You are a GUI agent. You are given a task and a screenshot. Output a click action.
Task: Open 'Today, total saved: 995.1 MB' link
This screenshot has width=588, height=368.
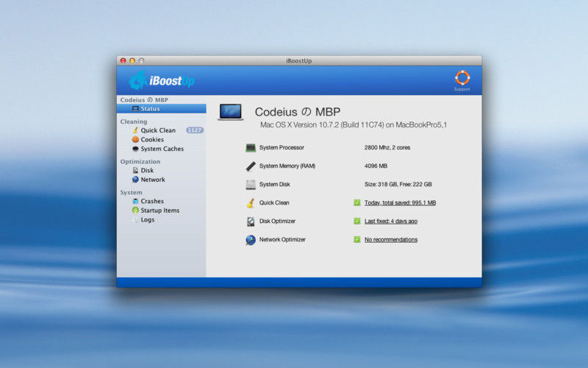tap(400, 203)
